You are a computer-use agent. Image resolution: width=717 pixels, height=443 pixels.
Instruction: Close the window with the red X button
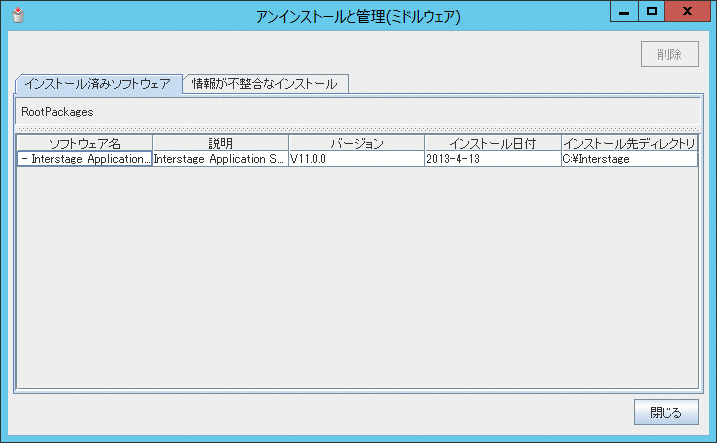pyautogui.click(x=687, y=11)
